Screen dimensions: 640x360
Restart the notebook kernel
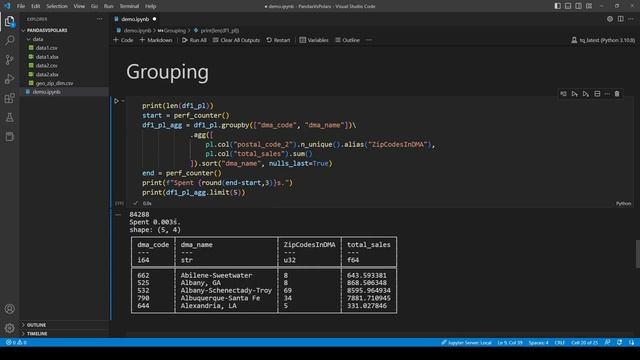[x=278, y=40]
